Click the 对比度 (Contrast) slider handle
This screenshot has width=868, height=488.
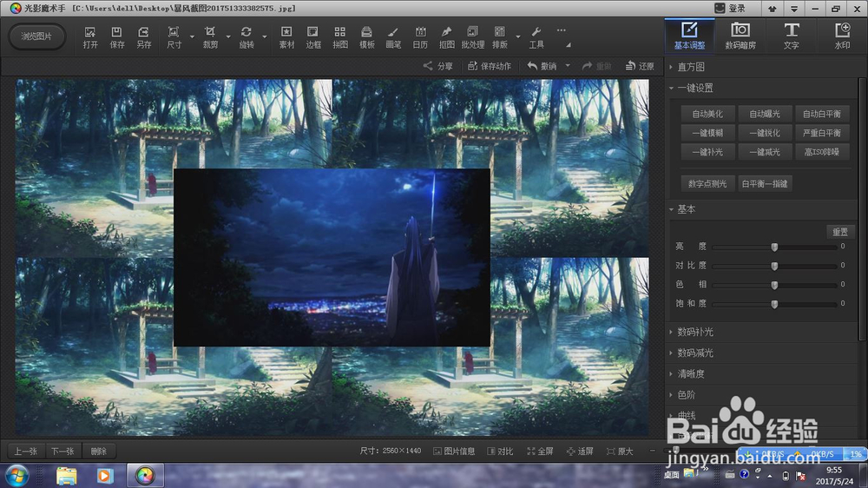[774, 266]
